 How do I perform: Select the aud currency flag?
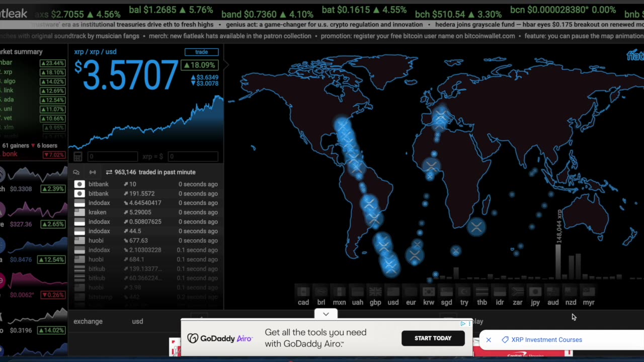click(553, 292)
